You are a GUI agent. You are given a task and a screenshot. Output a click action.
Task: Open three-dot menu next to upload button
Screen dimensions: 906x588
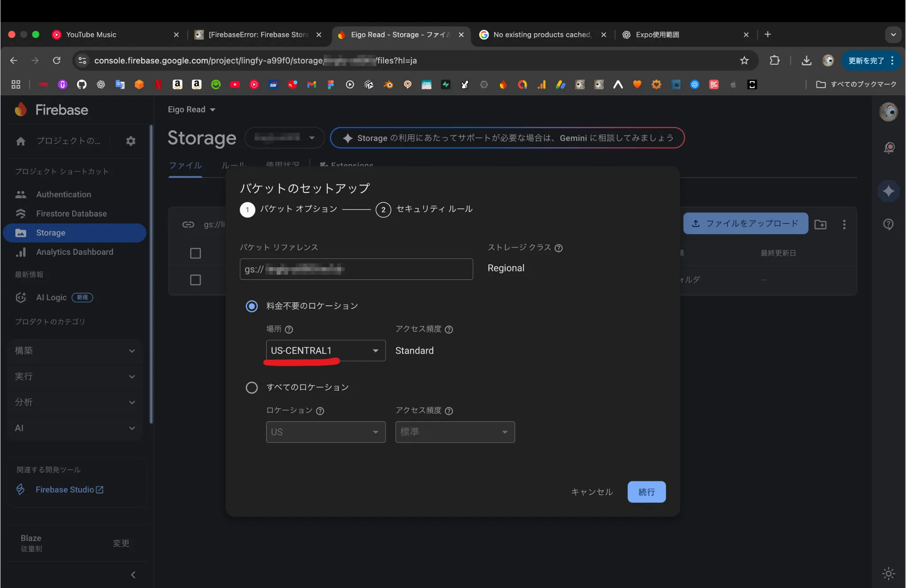[844, 224]
